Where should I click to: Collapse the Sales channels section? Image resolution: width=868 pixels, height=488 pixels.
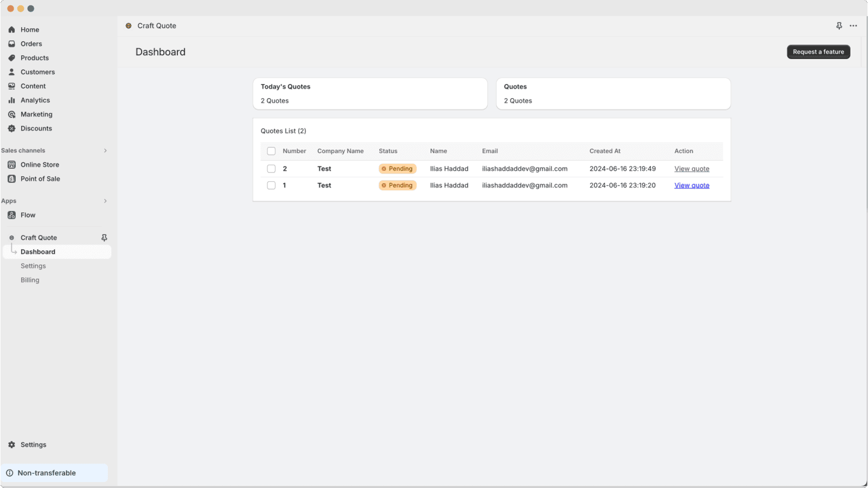point(105,150)
